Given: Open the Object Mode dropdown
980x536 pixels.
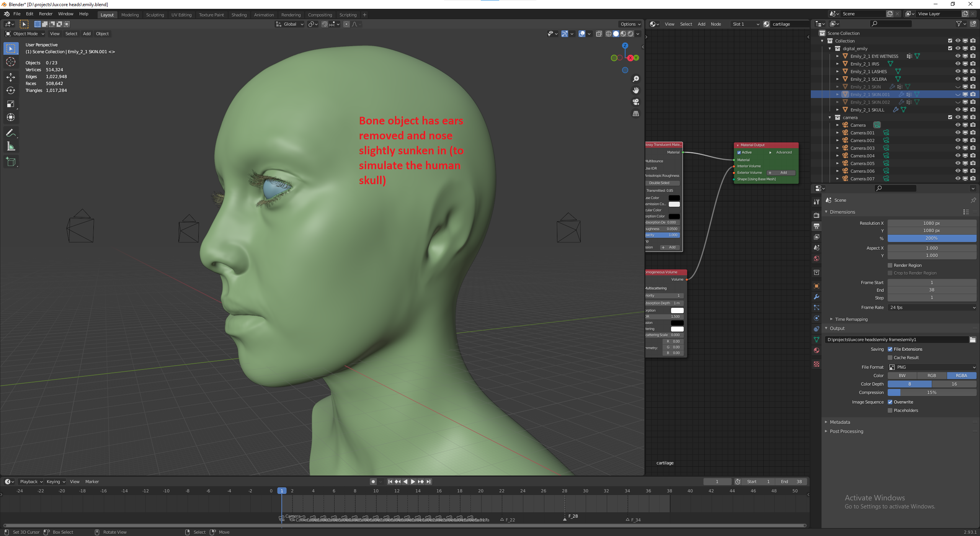Looking at the screenshot, I should pyautogui.click(x=25, y=34).
